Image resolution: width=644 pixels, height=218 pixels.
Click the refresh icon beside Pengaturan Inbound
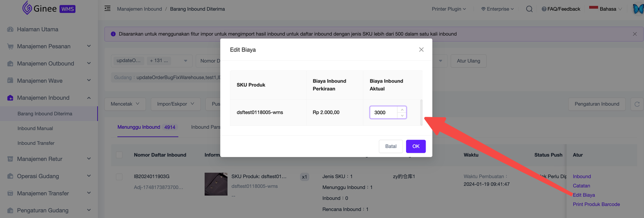coord(637,104)
